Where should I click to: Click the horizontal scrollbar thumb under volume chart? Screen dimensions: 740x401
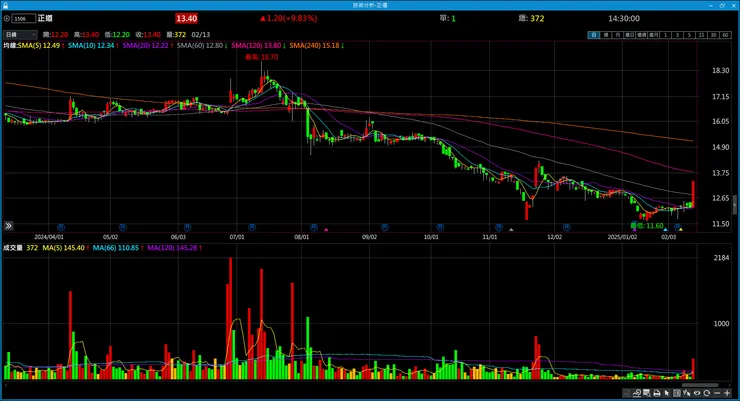[x=700, y=385]
